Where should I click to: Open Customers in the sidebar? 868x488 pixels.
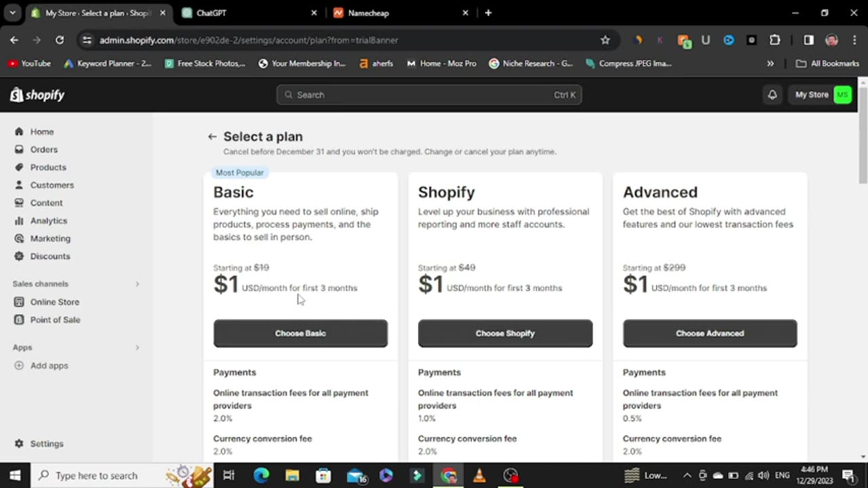pyautogui.click(x=52, y=184)
